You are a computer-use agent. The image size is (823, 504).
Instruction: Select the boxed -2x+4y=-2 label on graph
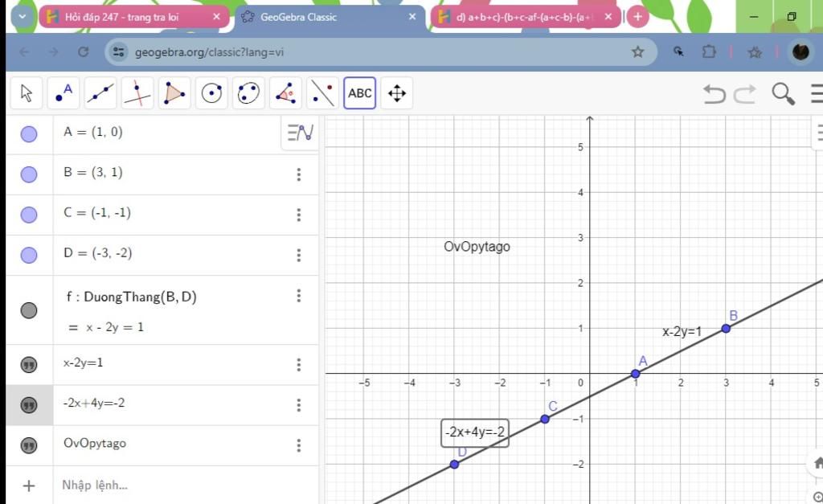(x=475, y=432)
